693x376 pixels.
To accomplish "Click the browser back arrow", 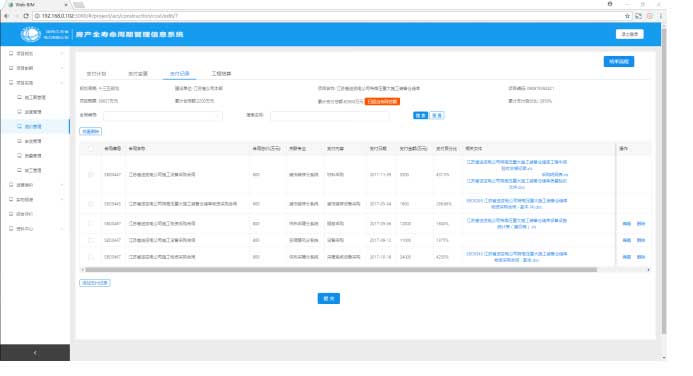I will click(x=6, y=16).
